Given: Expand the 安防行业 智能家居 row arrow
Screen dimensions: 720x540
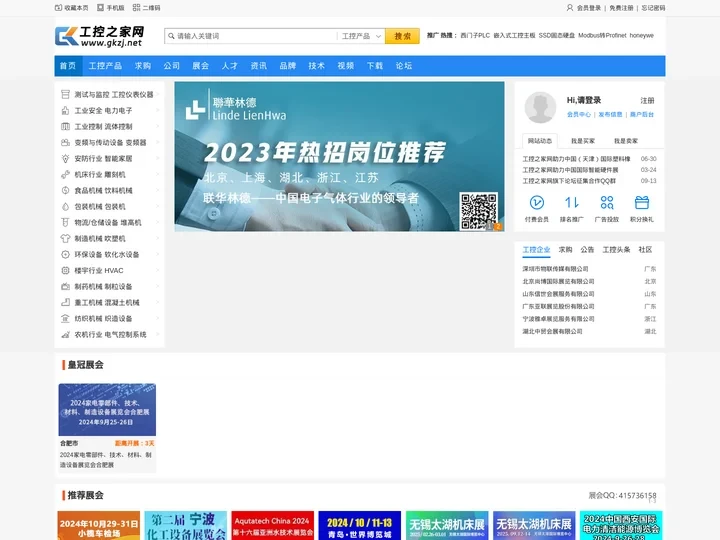Looking at the screenshot, I should [158, 158].
